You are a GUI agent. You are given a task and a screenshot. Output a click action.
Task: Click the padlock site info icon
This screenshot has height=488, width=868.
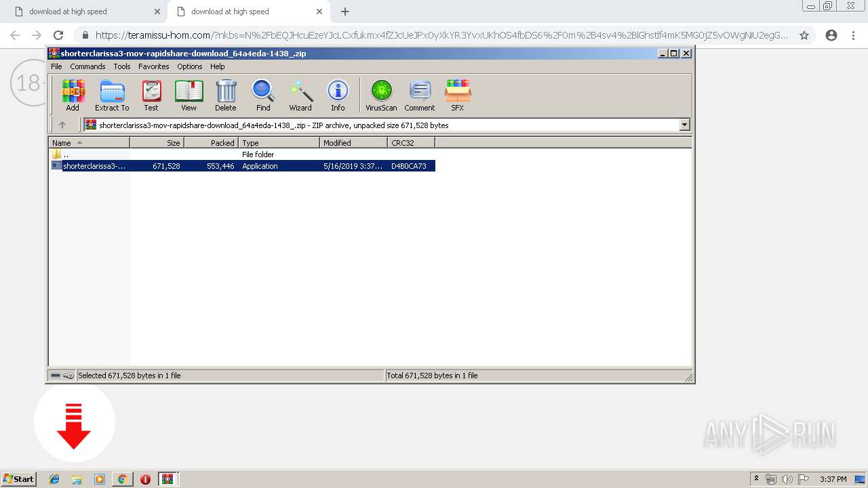coord(84,35)
